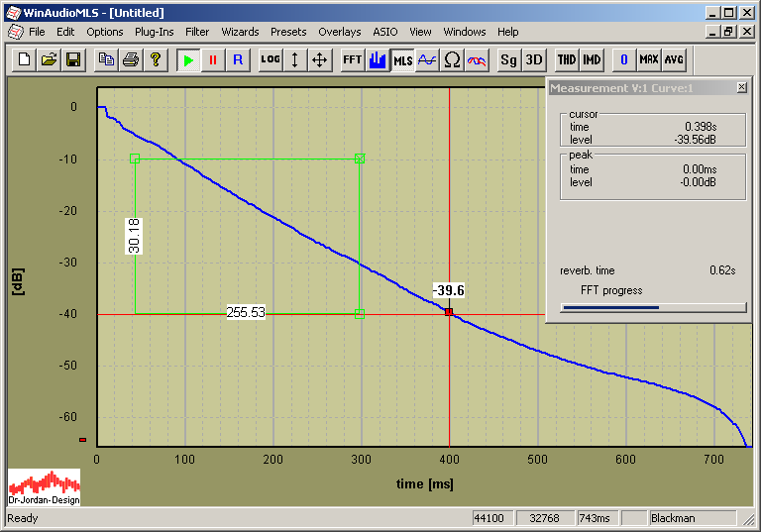Select the impedance Omega tool
The image size is (761, 532).
(x=452, y=59)
